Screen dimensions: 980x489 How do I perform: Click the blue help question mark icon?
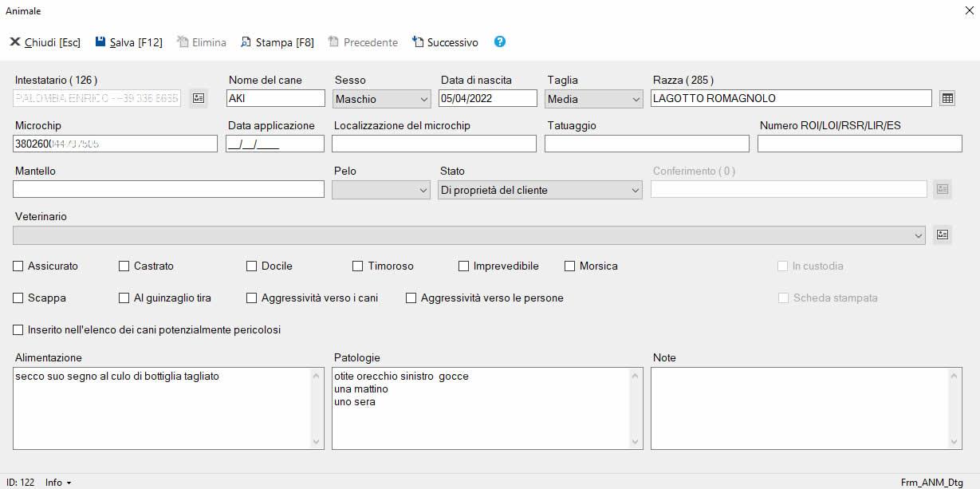coord(500,42)
